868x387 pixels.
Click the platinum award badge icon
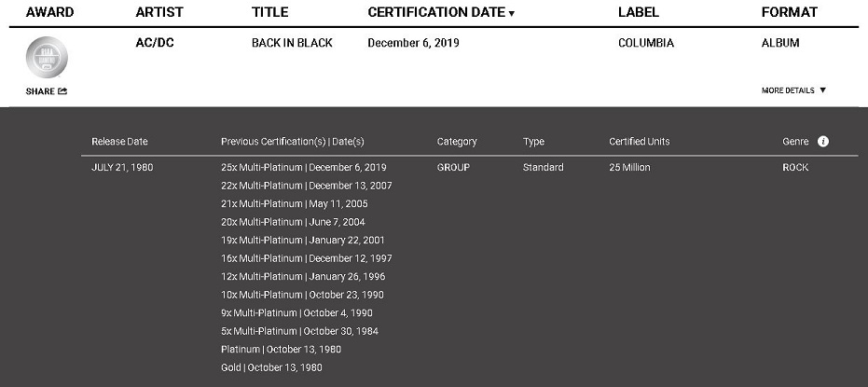coord(47,58)
